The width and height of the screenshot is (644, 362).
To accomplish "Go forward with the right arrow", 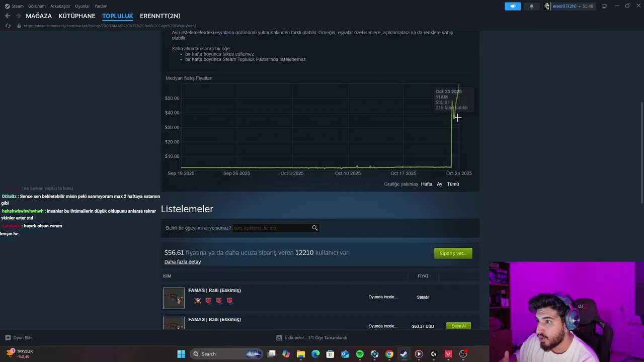I will click(x=18, y=16).
